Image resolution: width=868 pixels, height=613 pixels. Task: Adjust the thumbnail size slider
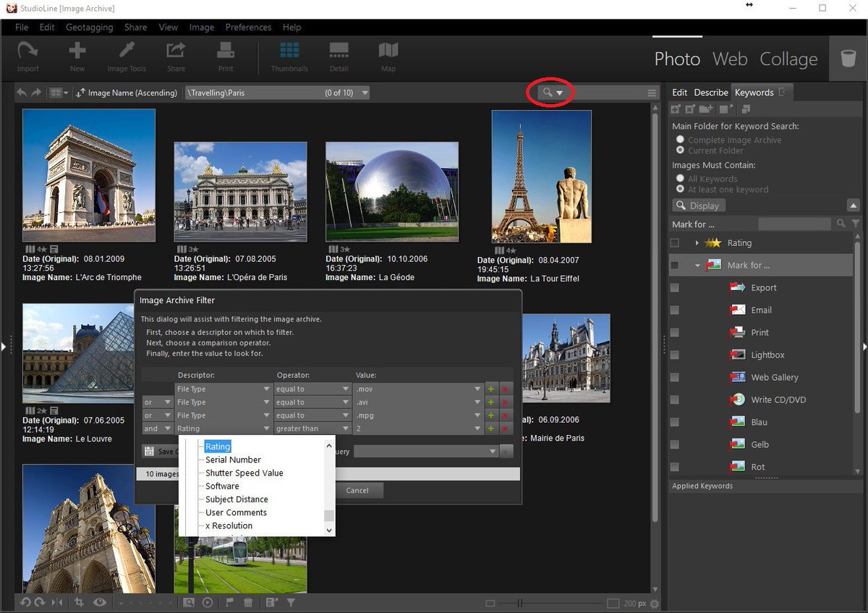[519, 604]
